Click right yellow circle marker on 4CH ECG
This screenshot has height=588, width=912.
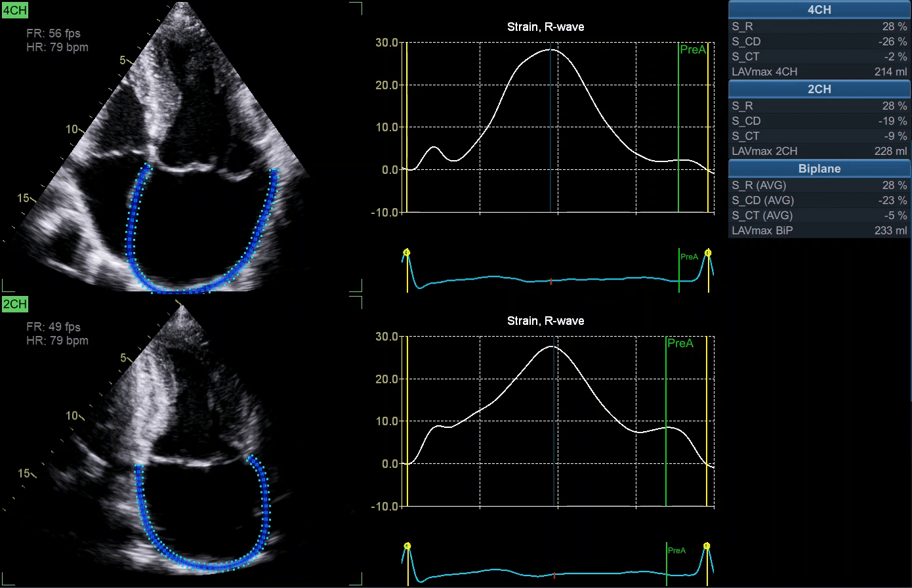(x=707, y=253)
